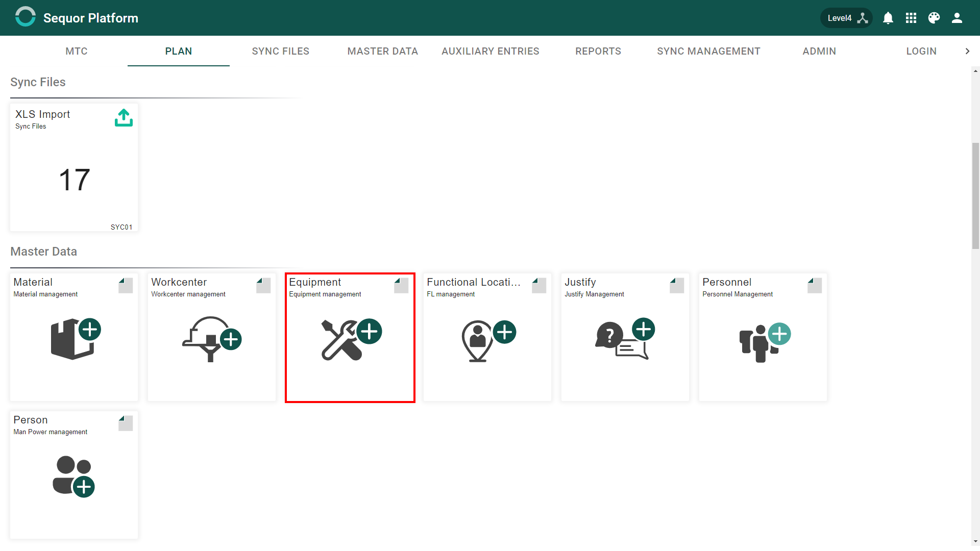Click the Level4 hierarchy button

coord(847,18)
